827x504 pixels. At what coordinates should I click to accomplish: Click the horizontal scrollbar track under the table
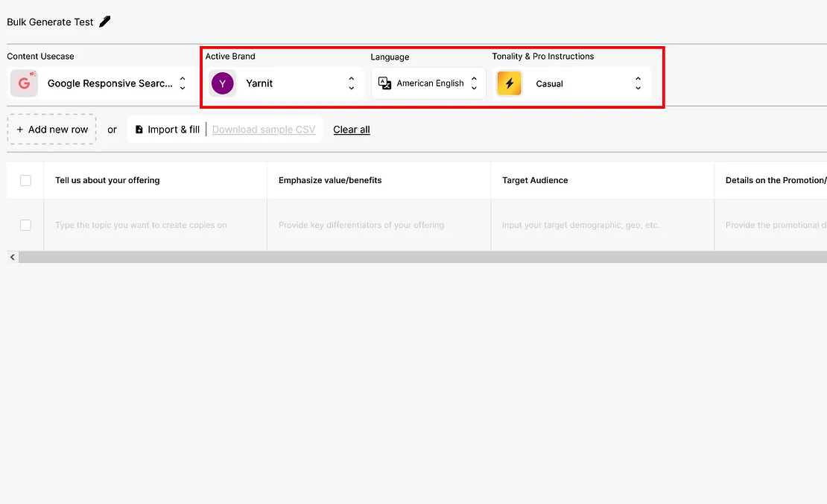pyautogui.click(x=422, y=258)
